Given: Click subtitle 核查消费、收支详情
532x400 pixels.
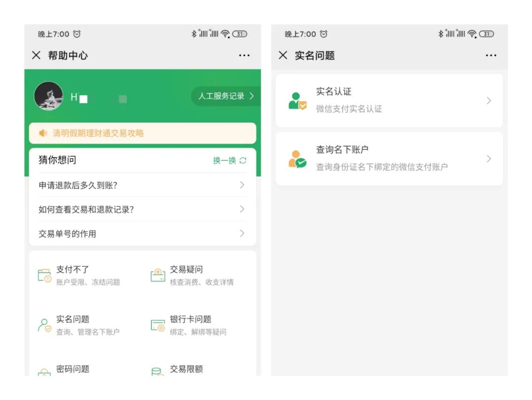Looking at the screenshot, I should pyautogui.click(x=201, y=282).
